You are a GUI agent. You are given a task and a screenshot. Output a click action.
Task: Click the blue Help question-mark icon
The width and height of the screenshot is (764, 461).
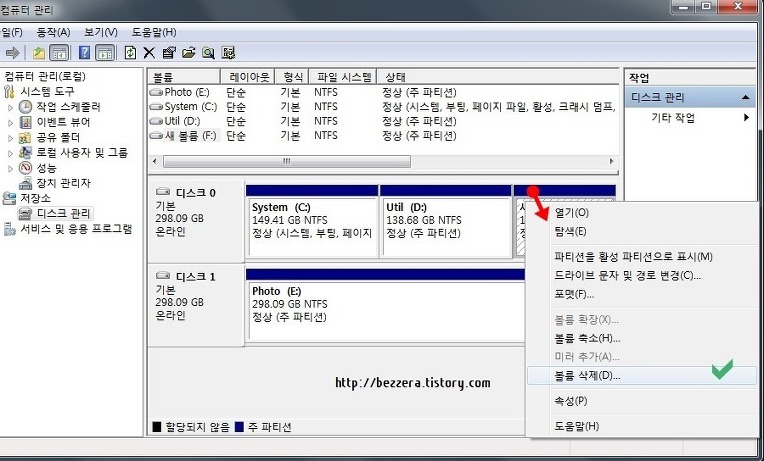84,53
